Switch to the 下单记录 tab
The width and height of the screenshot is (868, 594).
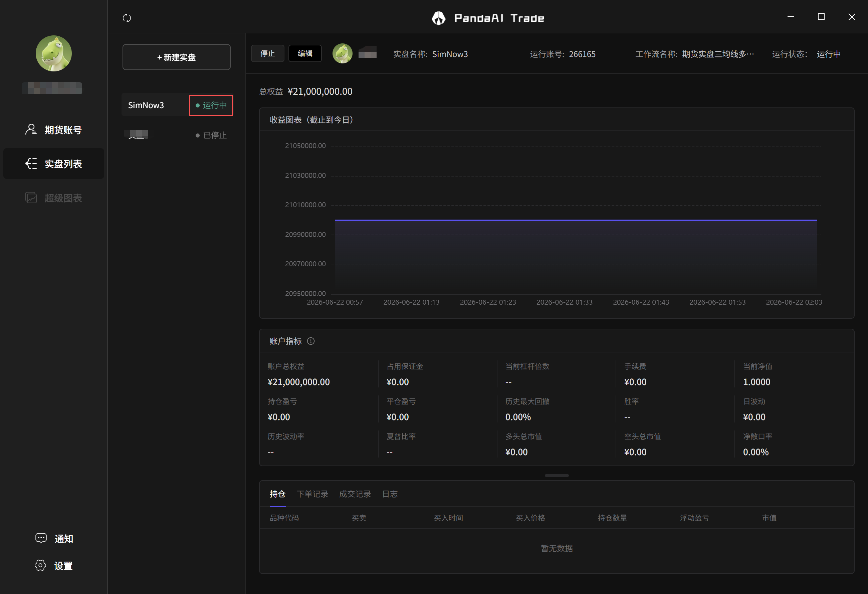[x=312, y=494]
